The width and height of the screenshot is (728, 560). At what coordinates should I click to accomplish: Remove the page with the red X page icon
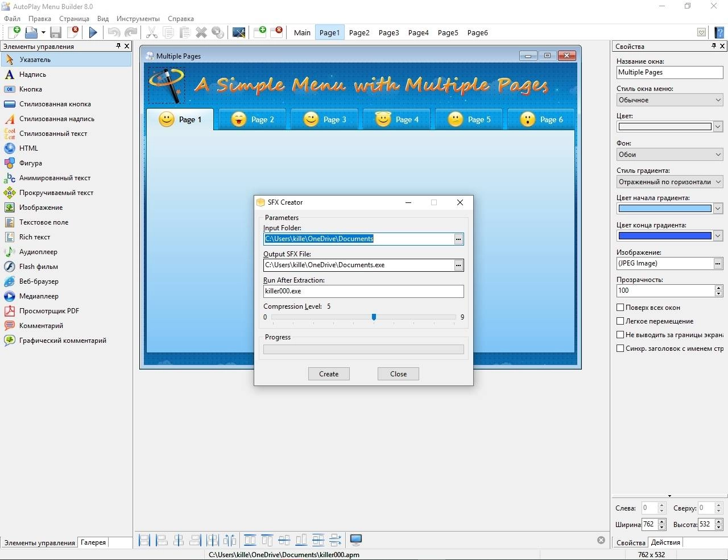point(277,32)
